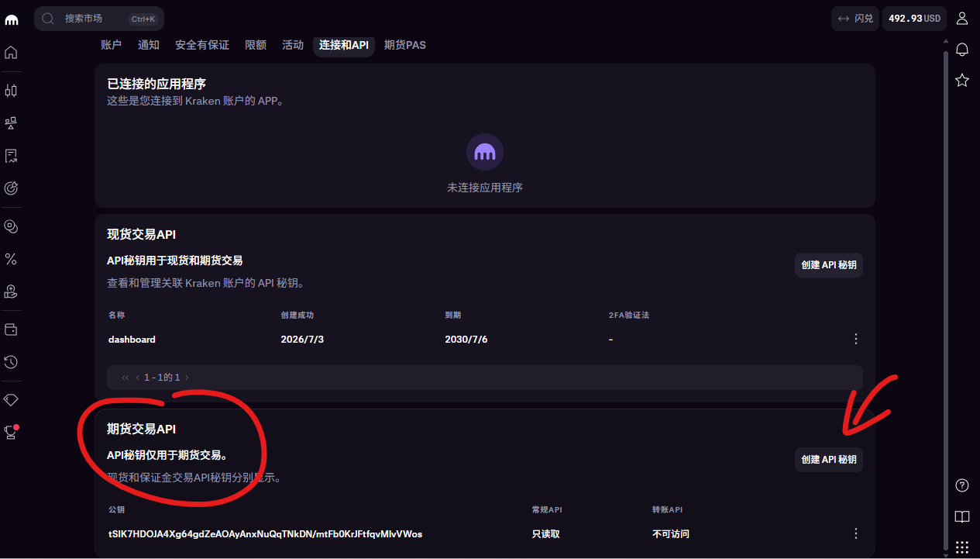Open the help question-mark icon

pyautogui.click(x=962, y=485)
